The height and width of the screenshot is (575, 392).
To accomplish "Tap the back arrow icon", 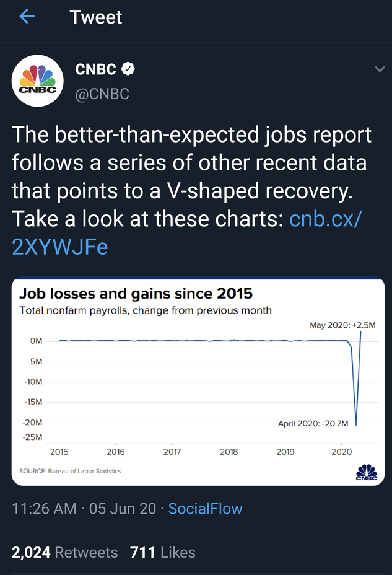I will (x=27, y=17).
